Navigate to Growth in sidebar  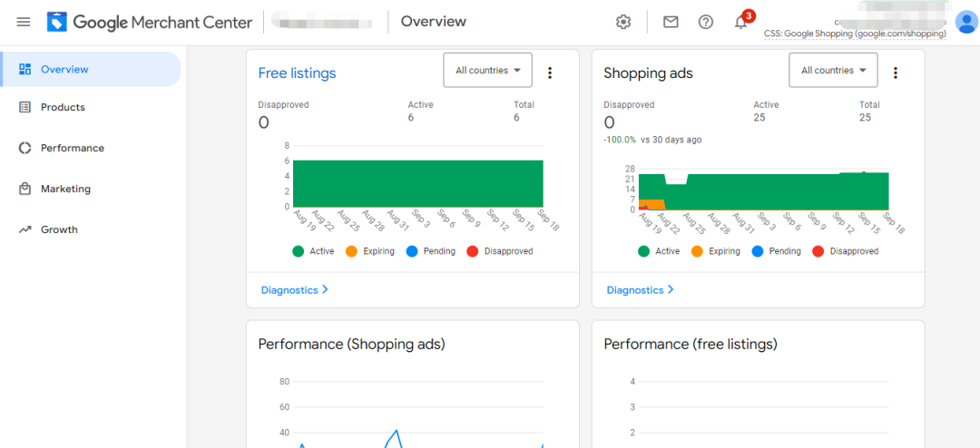pos(59,229)
